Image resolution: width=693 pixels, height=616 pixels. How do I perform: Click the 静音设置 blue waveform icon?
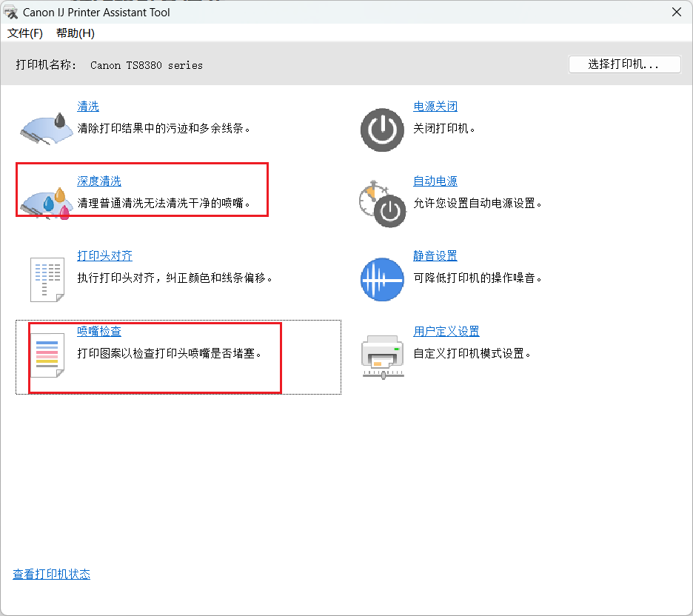382,279
